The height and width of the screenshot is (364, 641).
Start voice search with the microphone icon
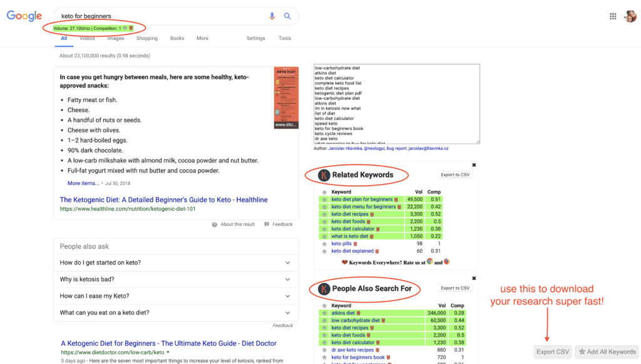tap(272, 16)
